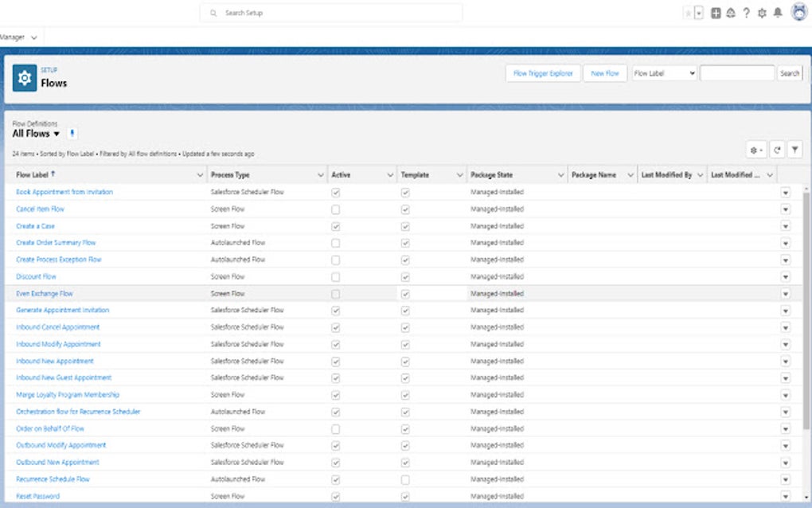Open the notifications bell icon
This screenshot has height=508, width=812.
pyautogui.click(x=778, y=12)
